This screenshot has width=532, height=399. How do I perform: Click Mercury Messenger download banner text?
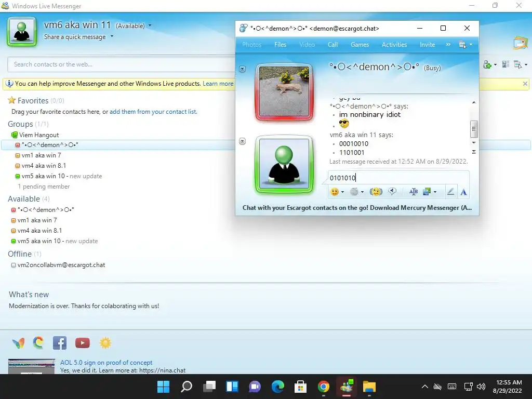357,208
